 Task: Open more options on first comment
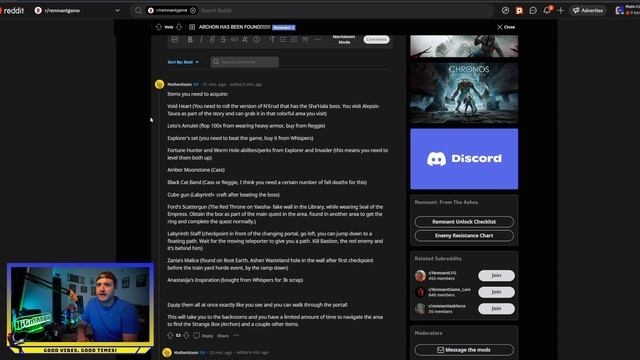pos(236,336)
